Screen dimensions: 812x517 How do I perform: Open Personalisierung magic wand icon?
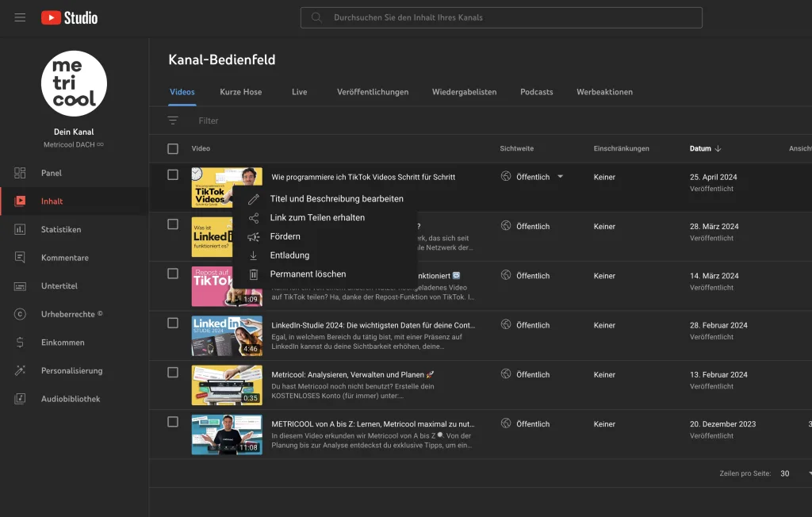click(20, 371)
